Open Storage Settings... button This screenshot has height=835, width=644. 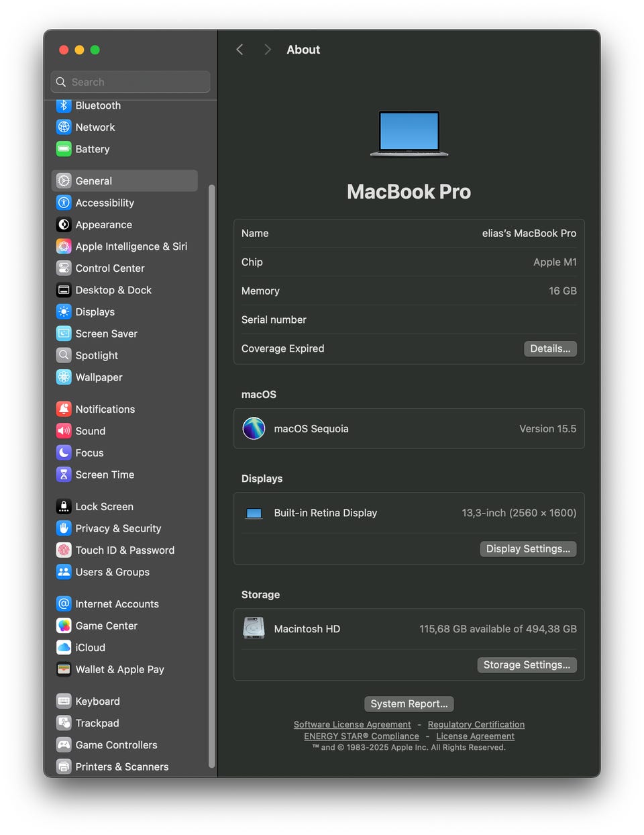click(527, 665)
